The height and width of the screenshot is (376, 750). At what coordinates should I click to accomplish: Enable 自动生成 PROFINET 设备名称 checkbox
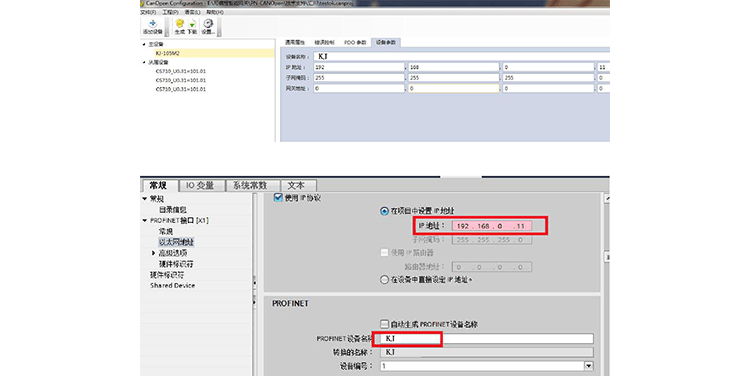click(384, 324)
